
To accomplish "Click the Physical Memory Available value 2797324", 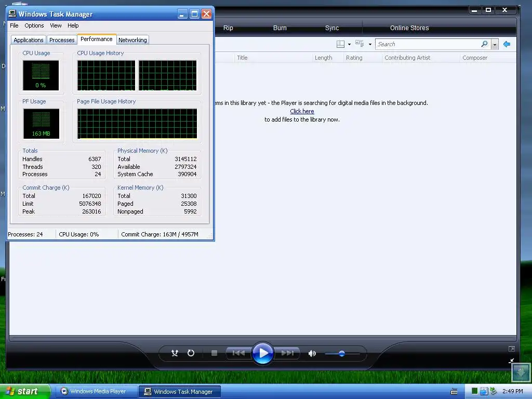I will tap(185, 167).
